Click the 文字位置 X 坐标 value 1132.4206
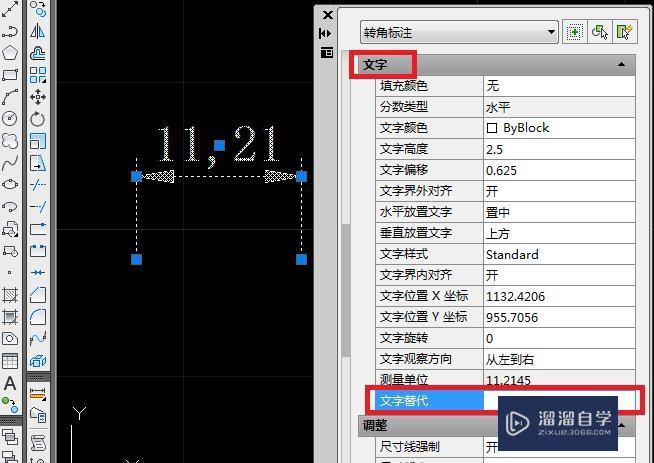This screenshot has height=463, width=654. click(559, 296)
